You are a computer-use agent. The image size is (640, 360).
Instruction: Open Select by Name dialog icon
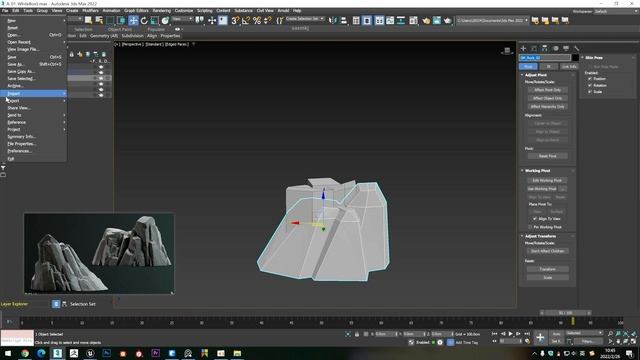99,20
